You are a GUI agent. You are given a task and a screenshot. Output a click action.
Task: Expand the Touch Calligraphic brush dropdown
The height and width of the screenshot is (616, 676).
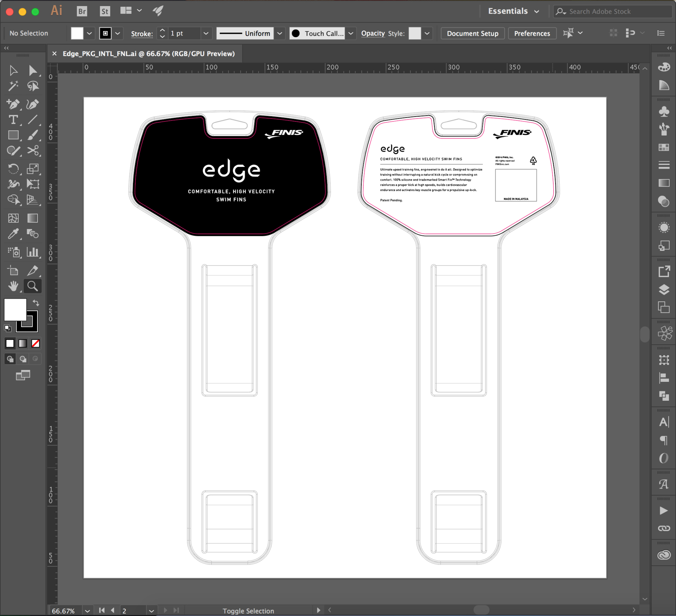point(351,33)
